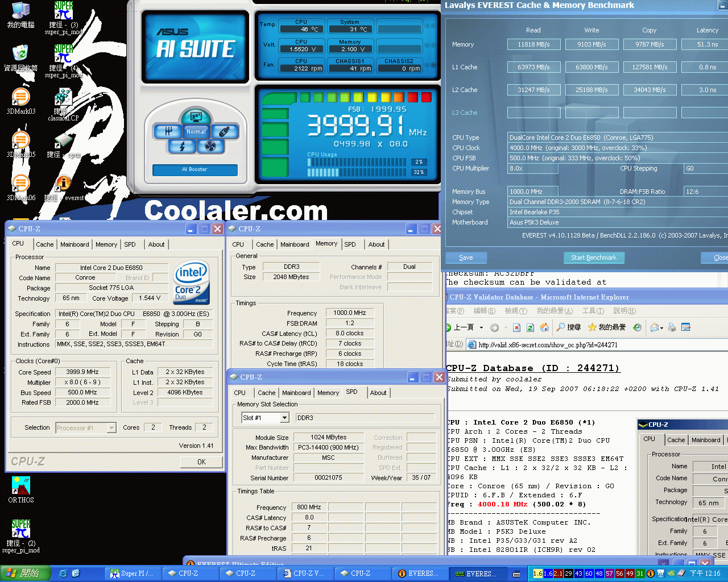Switch to CPU-Z V... IE taskbar button
Viewport: 728px width, 582px height.
pos(306,573)
